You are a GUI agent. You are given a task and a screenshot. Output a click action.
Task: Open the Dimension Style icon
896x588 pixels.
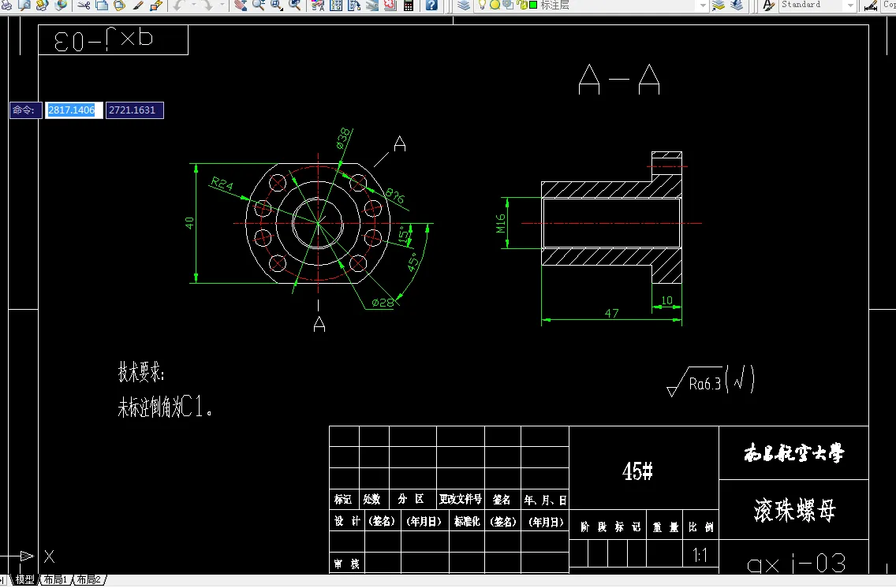point(870,6)
